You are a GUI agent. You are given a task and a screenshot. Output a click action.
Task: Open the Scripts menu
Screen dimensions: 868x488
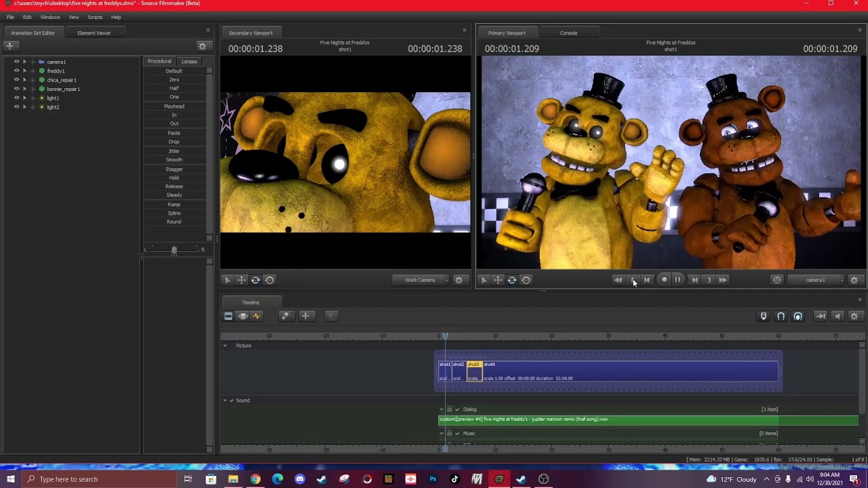pos(95,17)
